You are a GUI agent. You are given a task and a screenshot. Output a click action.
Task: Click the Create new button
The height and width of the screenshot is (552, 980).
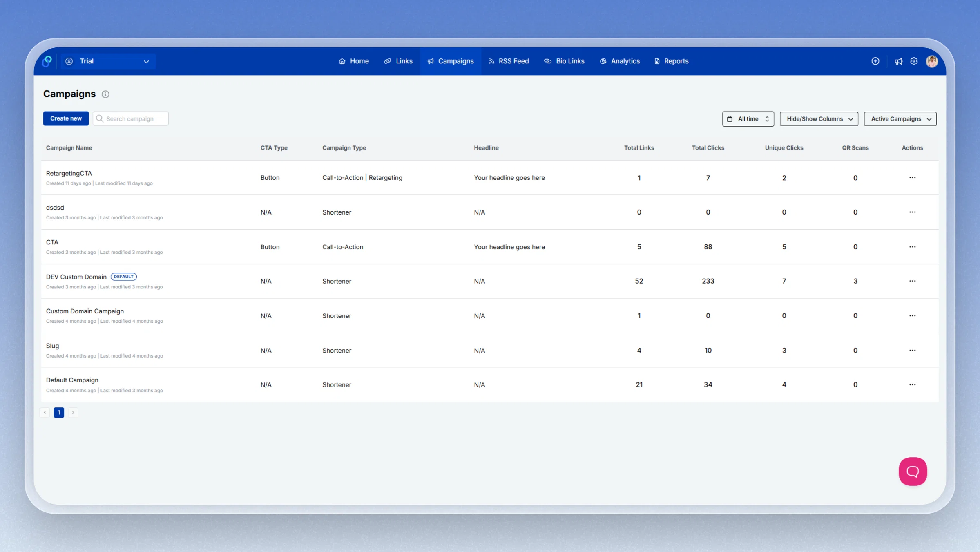66,118
